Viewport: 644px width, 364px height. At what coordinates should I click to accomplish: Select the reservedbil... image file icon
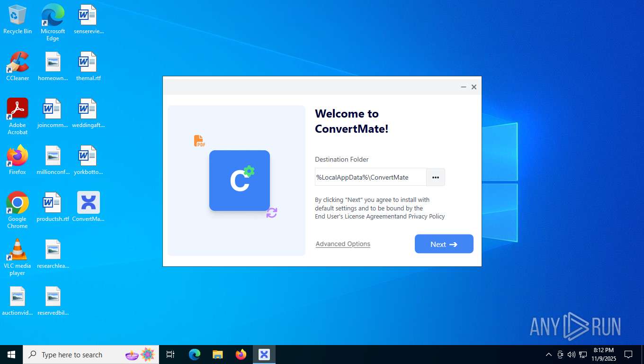[x=53, y=301]
